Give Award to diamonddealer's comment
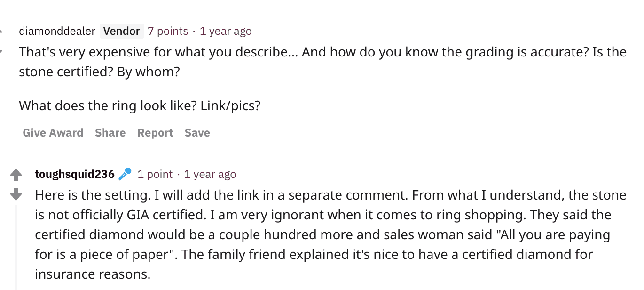Screen dimensions: 644x290 (53, 133)
